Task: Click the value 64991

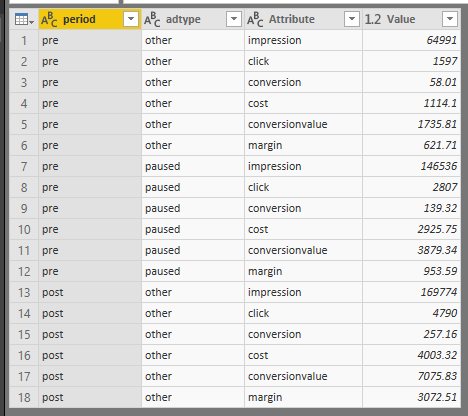Action: click(x=442, y=40)
